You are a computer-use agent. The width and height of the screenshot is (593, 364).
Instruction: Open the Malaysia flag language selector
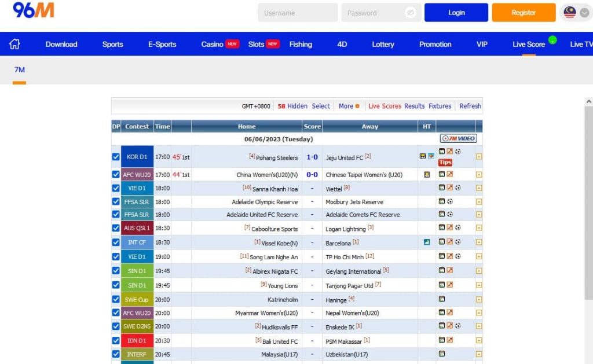[570, 13]
